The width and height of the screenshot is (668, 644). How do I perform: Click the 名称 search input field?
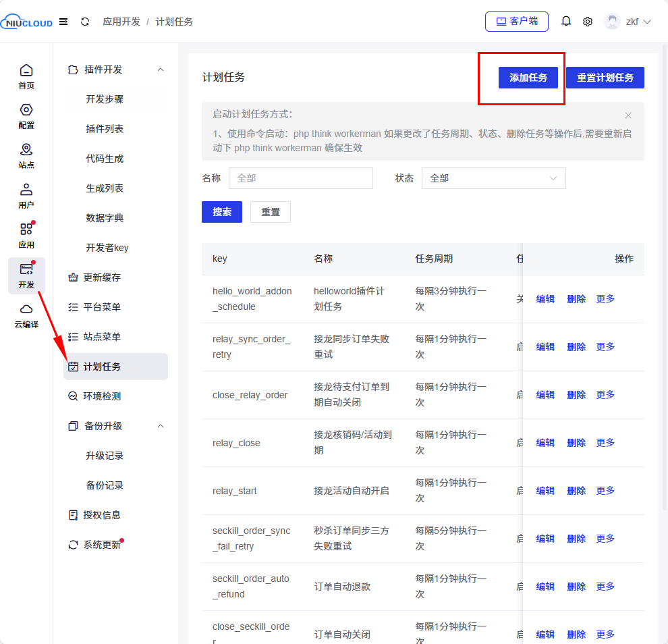coord(301,178)
